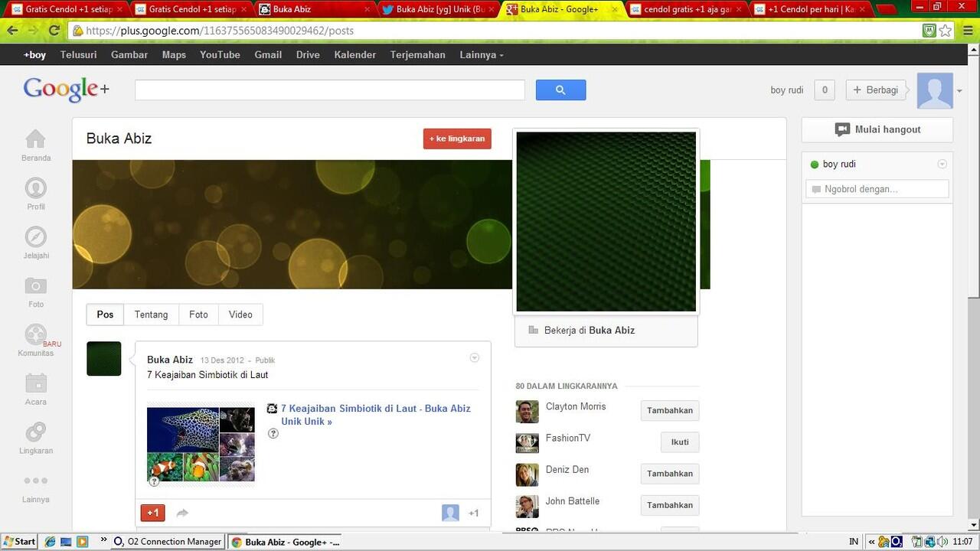Open Profil in left sidebar
This screenshot has height=551, width=980.
pos(36,194)
